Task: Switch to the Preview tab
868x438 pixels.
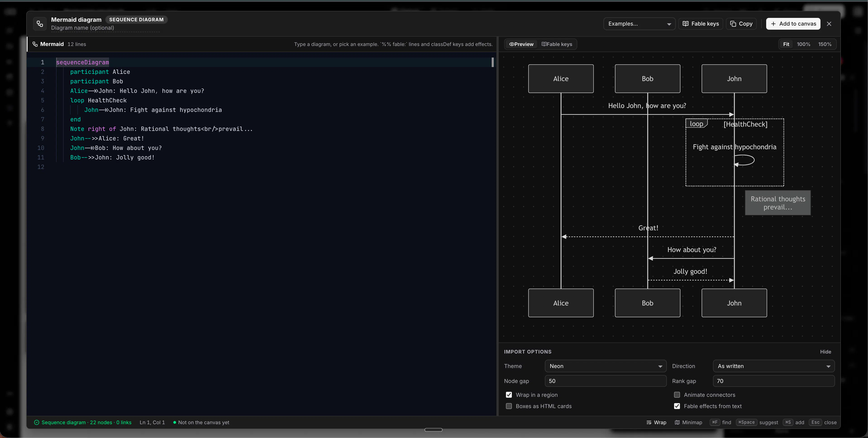Action: point(521,44)
